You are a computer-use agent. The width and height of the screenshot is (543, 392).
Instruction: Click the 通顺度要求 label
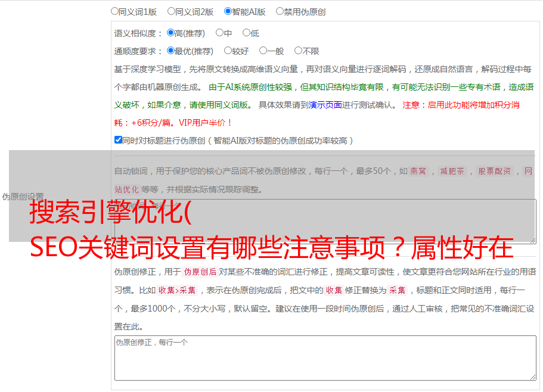point(138,51)
